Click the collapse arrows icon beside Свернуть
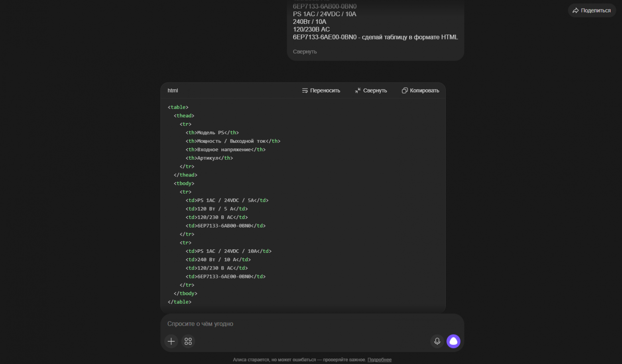The height and width of the screenshot is (364, 622). (x=358, y=91)
